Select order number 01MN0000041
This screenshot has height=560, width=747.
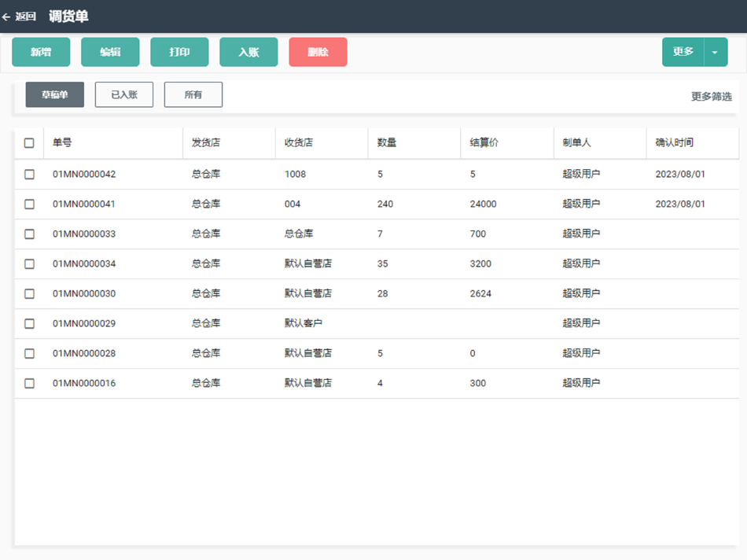coord(84,204)
